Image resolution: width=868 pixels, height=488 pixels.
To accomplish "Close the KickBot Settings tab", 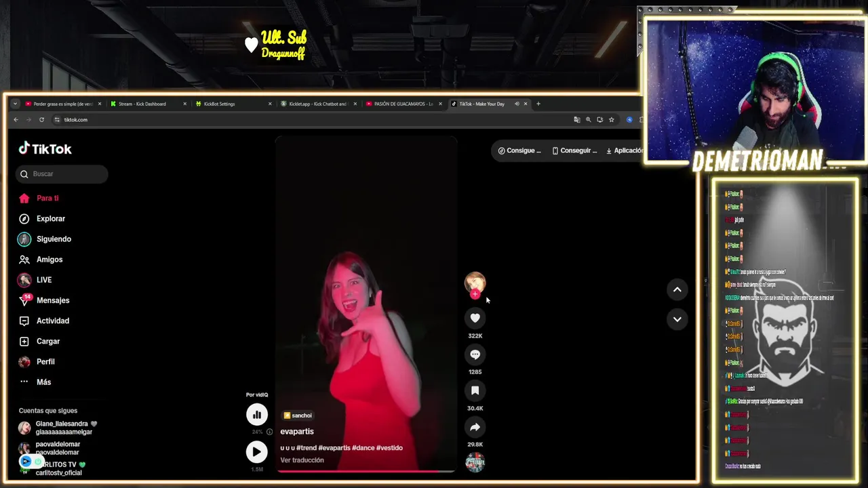I will coord(270,104).
